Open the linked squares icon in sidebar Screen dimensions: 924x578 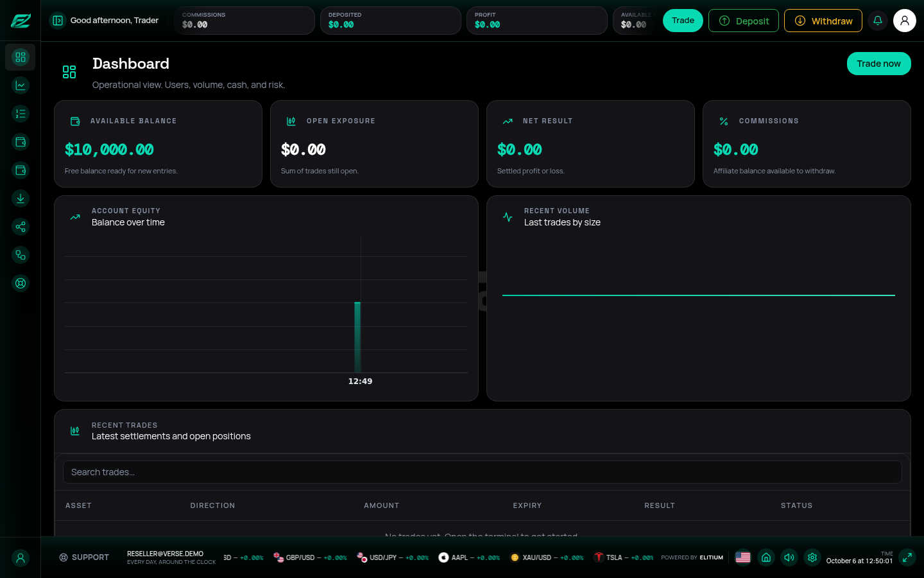click(21, 255)
